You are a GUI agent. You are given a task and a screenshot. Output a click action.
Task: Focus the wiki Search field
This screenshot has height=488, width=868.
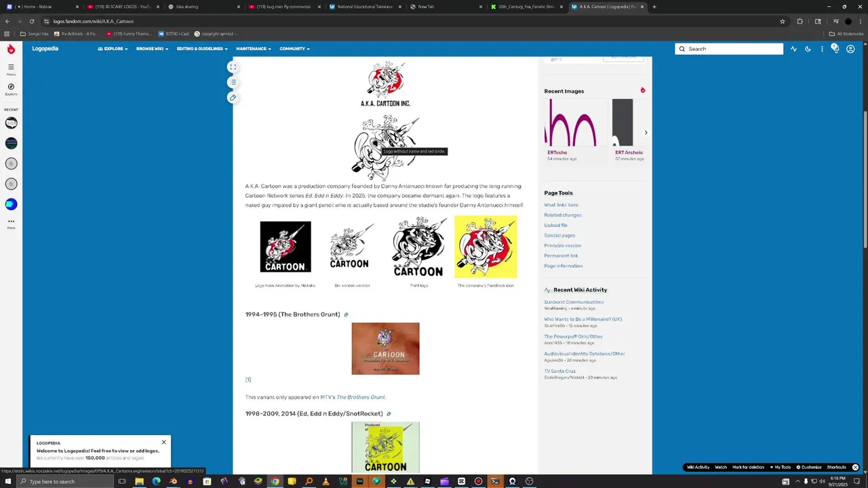(729, 49)
